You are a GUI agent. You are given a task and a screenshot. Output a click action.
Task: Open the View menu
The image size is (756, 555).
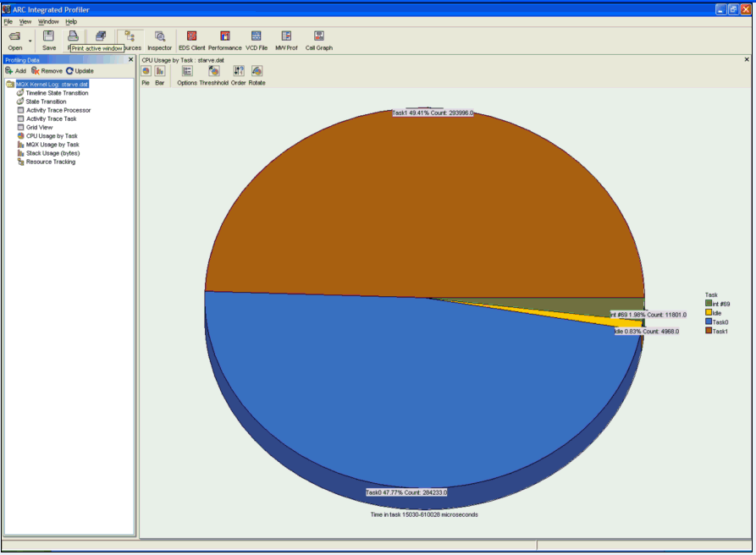pyautogui.click(x=25, y=21)
